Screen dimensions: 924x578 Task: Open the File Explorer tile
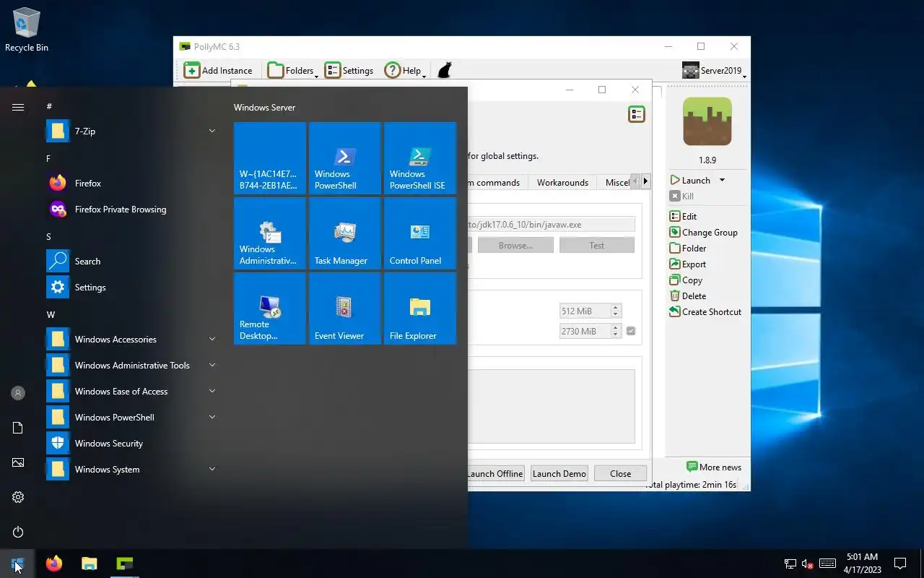420,309
